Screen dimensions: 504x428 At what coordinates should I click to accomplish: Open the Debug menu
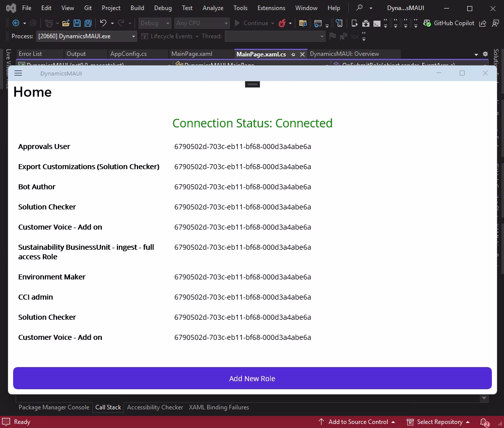[163, 8]
